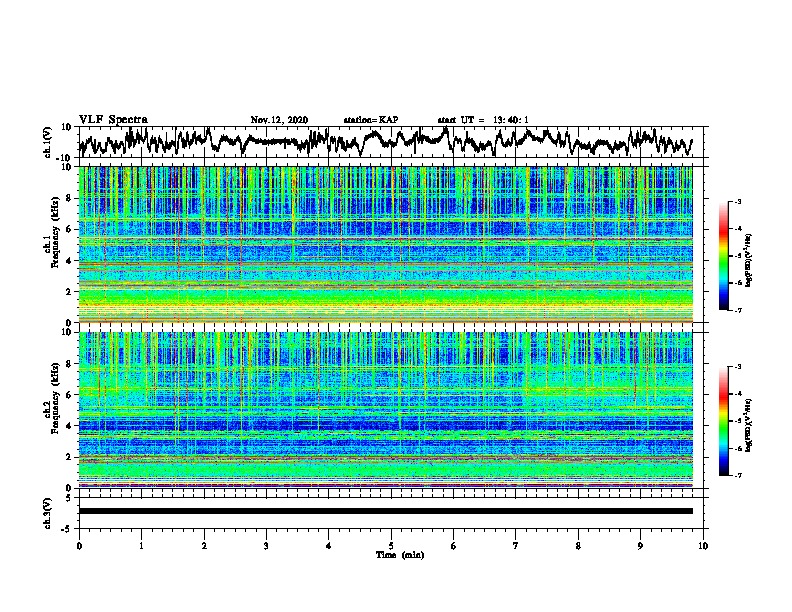This screenshot has height=612, width=792.
Task: Click time axis tick label "1"
Action: (141, 546)
